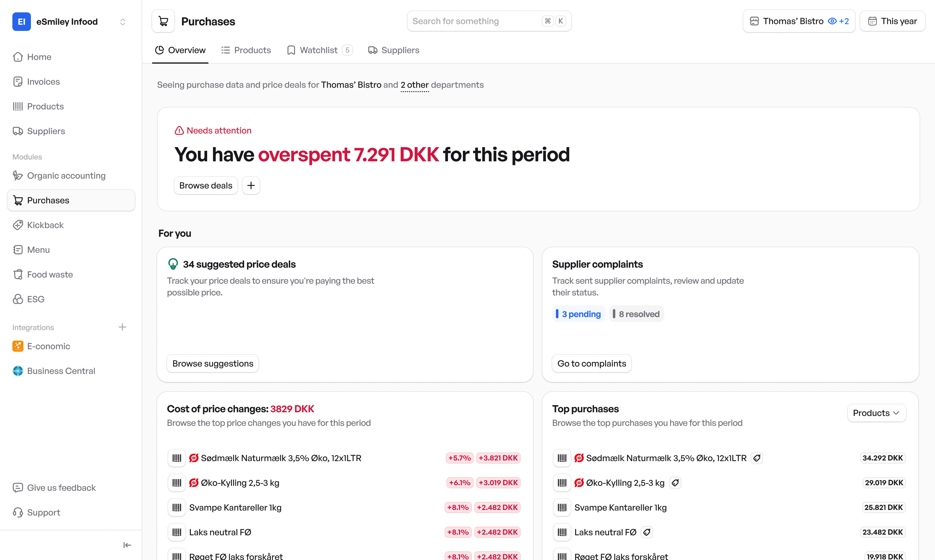The width and height of the screenshot is (935, 560).
Task: Open Give us feedback
Action: point(62,488)
